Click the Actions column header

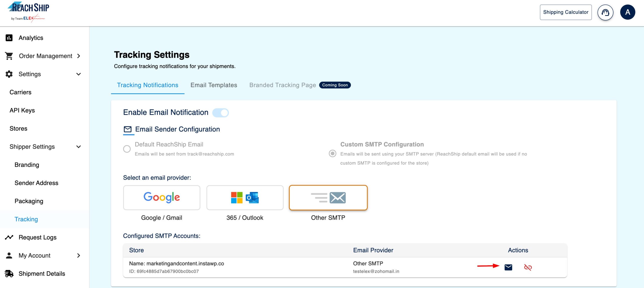pos(518,250)
